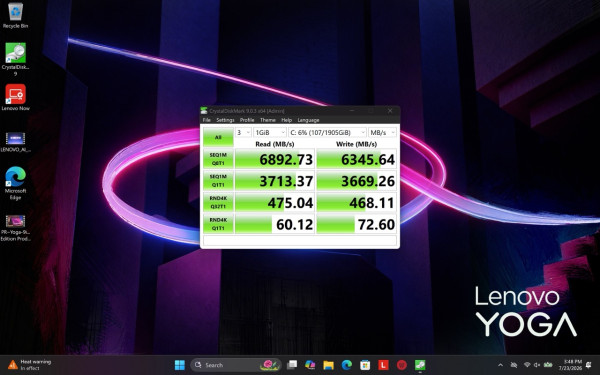This screenshot has width=600, height=375.
Task: Click the 475.04 read result
Action: pyautogui.click(x=275, y=202)
